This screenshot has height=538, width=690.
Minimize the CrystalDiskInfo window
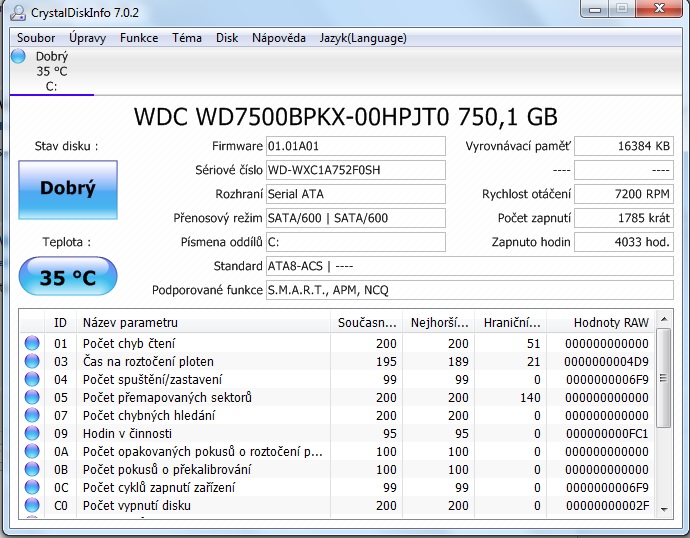point(595,9)
